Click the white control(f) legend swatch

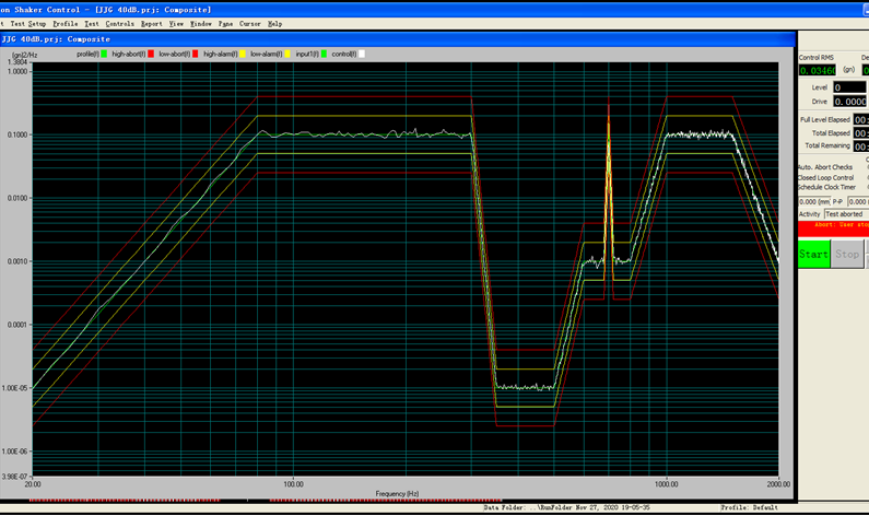point(361,54)
